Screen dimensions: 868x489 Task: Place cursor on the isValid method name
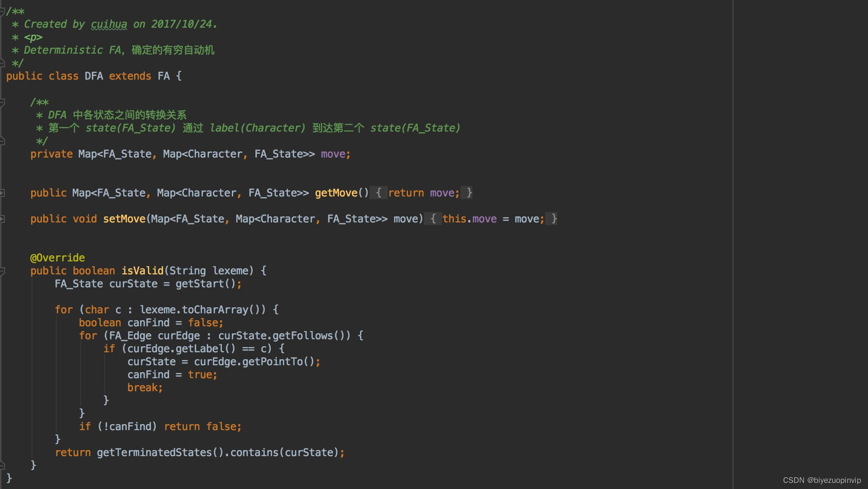[x=142, y=270]
